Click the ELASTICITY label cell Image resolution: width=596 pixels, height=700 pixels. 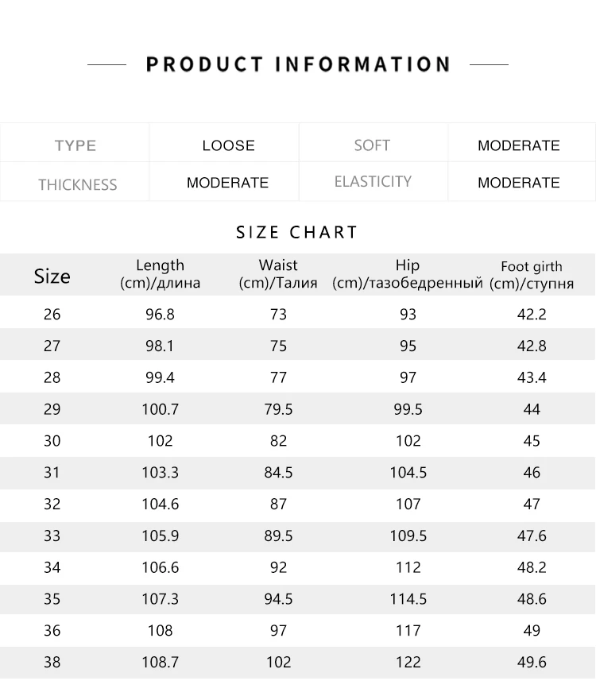pyautogui.click(x=373, y=181)
